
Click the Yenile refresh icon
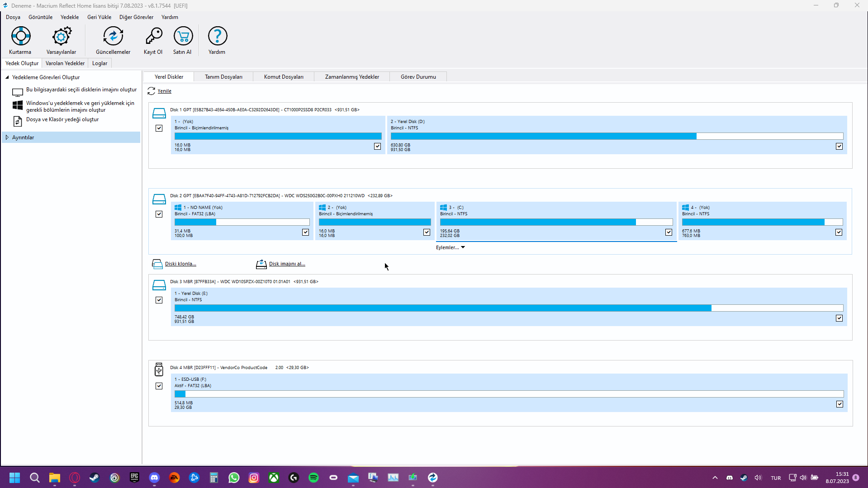pyautogui.click(x=151, y=91)
